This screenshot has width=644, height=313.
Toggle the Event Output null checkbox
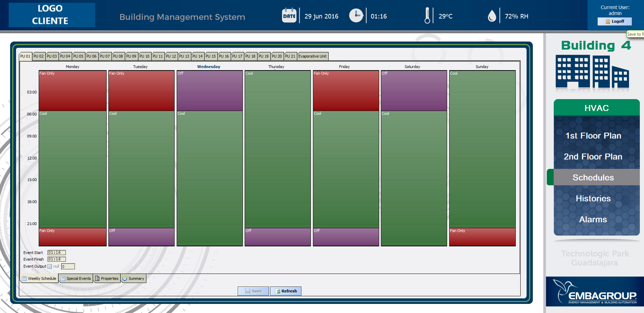coord(49,267)
